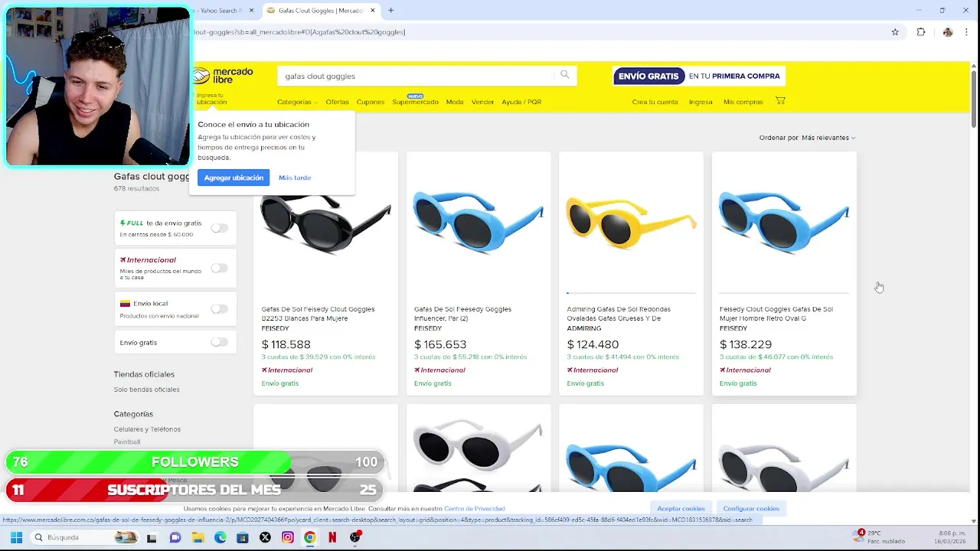Accept cookies with Aceptar cookies
980x551 pixels.
click(x=681, y=508)
